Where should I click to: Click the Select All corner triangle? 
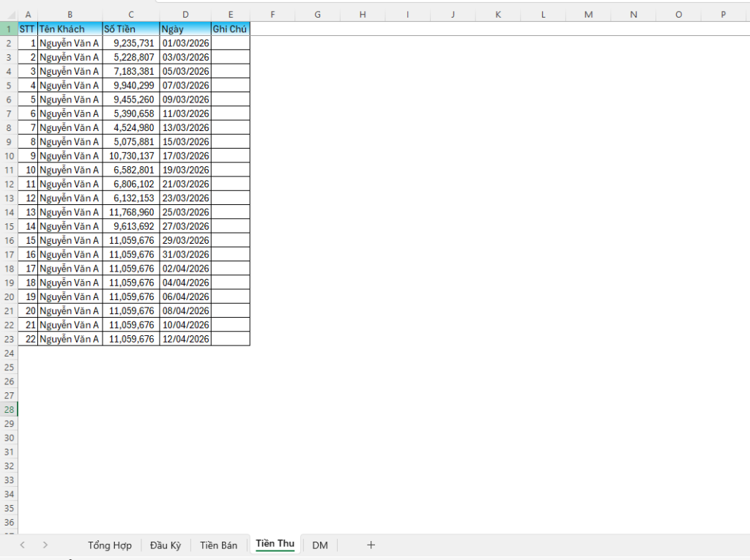click(x=9, y=15)
